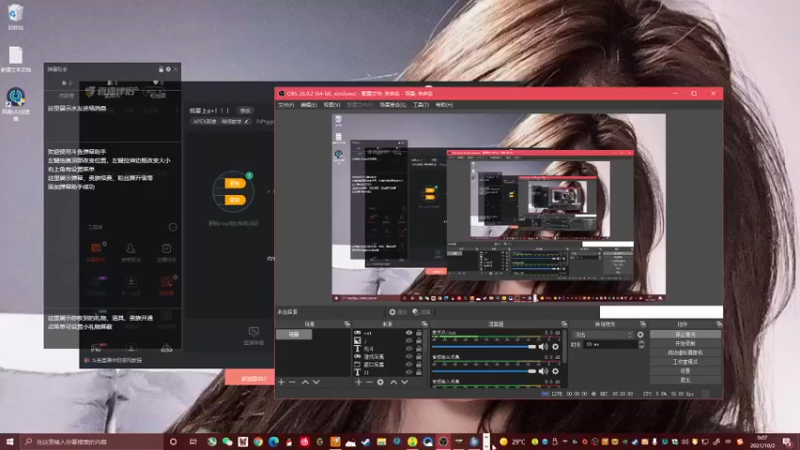Open transition properties gear next to 淡出

click(640, 335)
